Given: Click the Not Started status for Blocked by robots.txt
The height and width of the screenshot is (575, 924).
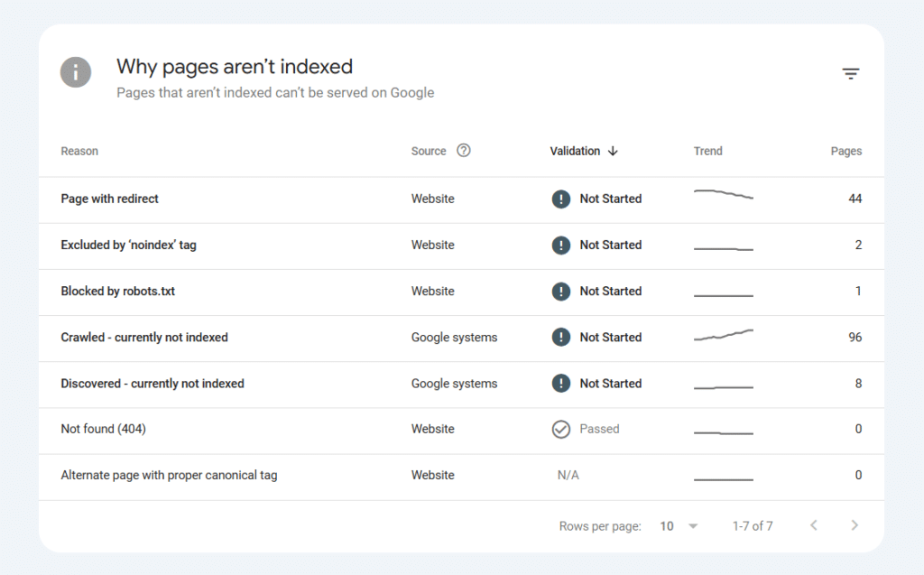Looking at the screenshot, I should 611,292.
